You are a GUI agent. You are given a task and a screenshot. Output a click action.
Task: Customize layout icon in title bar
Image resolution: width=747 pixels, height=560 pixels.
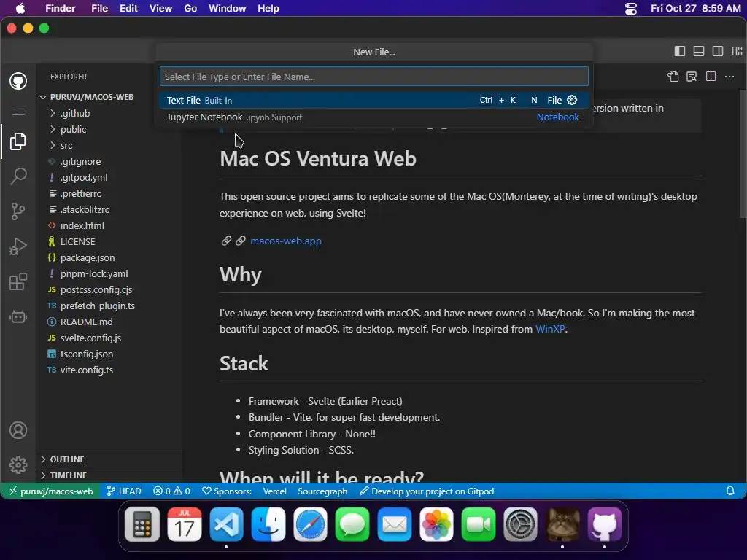pos(737,51)
